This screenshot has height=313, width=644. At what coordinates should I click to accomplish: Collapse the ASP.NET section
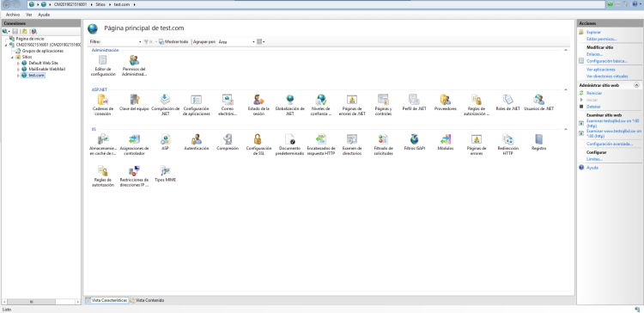[566, 89]
